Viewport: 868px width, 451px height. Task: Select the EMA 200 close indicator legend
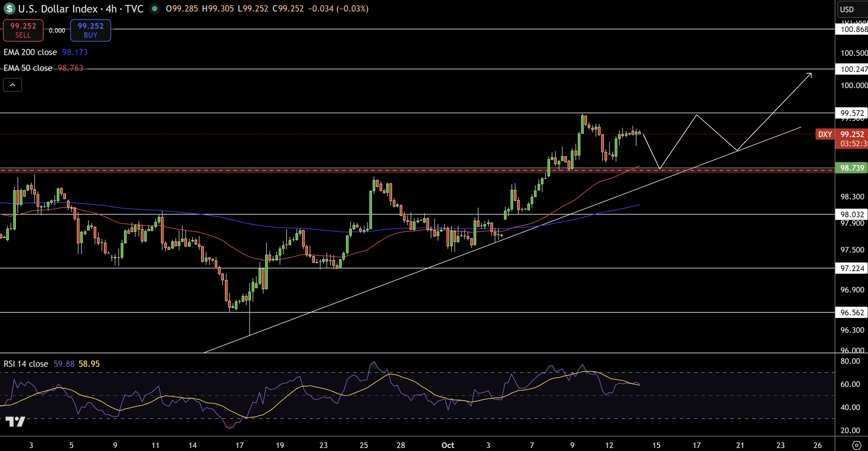pos(30,52)
